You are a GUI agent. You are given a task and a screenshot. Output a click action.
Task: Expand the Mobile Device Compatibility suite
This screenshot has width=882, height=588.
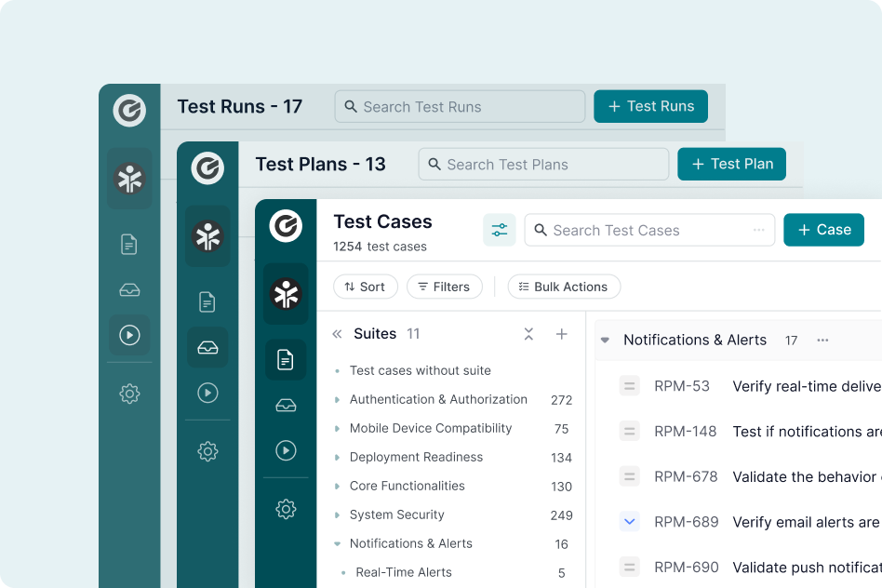coord(337,428)
